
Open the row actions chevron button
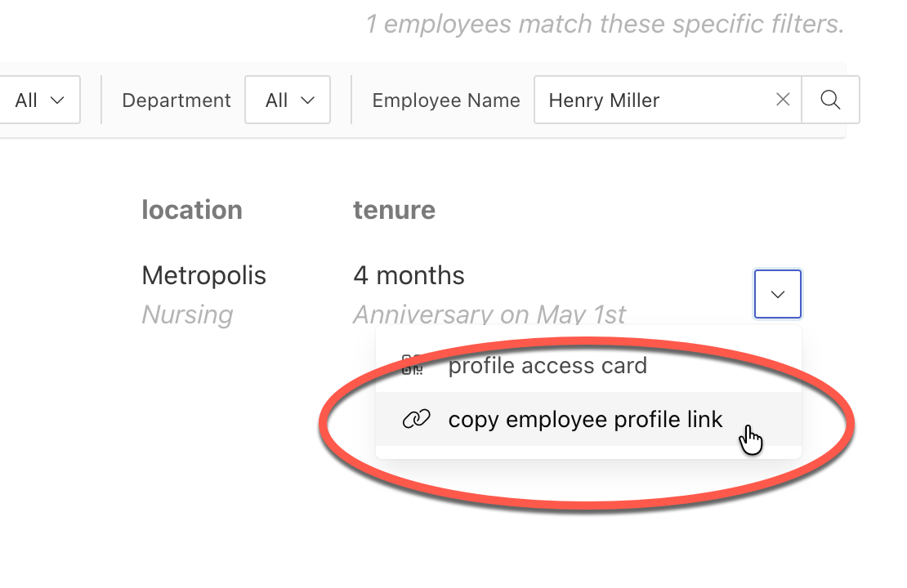click(x=778, y=294)
